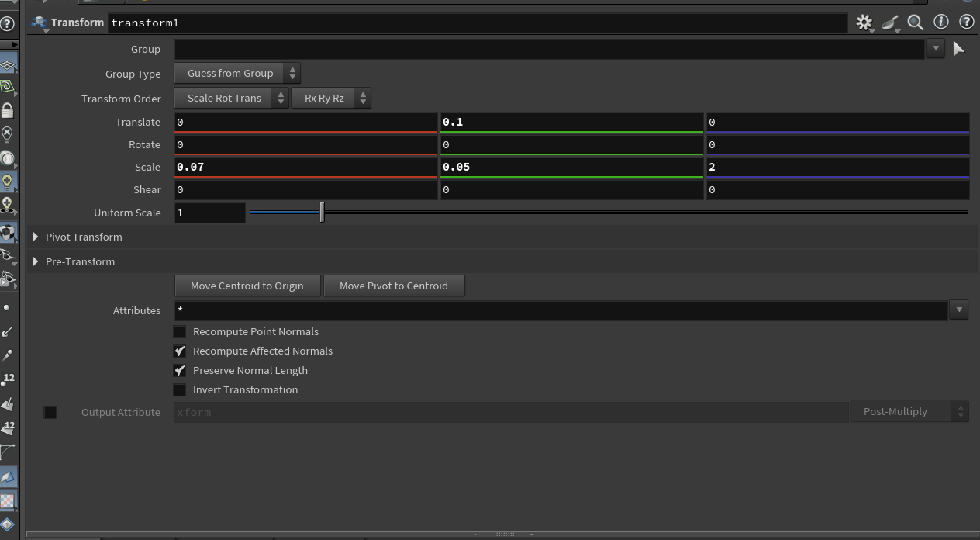Toggle the point normals display icon

(8, 331)
